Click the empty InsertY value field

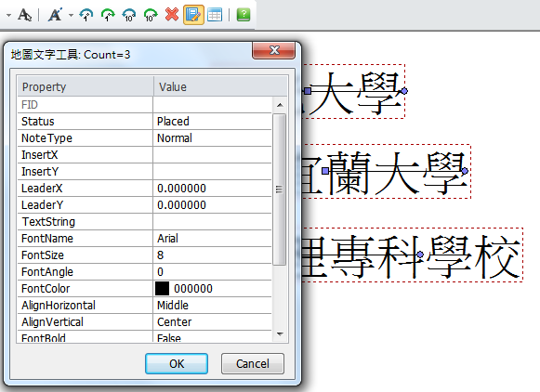click(212, 172)
